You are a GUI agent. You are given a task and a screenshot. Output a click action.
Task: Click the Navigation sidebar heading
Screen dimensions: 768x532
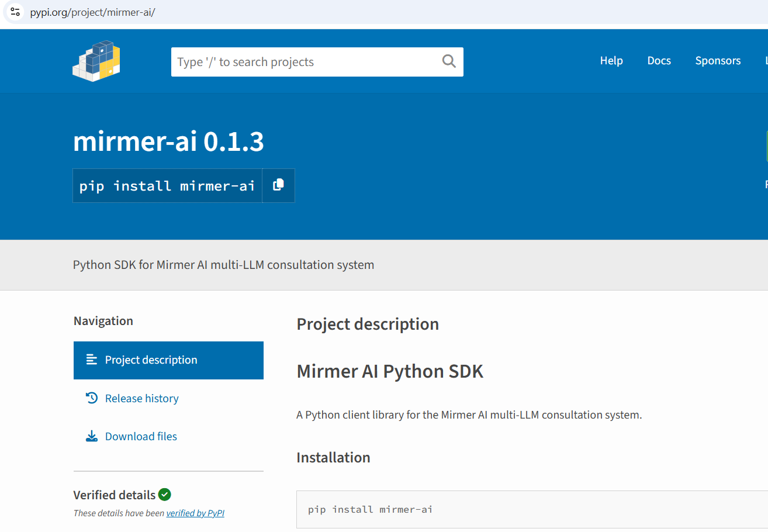pos(103,321)
